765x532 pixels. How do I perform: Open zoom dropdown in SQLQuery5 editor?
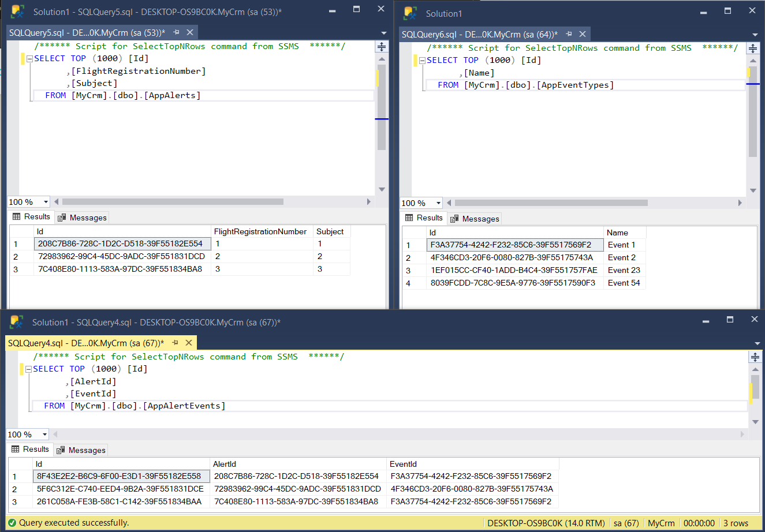(46, 202)
